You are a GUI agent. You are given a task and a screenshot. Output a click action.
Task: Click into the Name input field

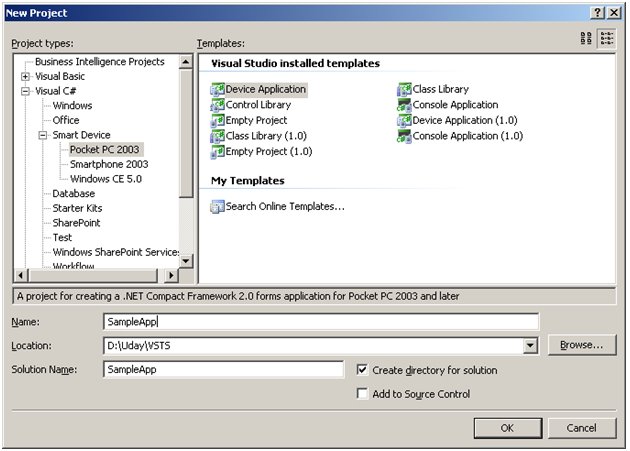pyautogui.click(x=321, y=322)
